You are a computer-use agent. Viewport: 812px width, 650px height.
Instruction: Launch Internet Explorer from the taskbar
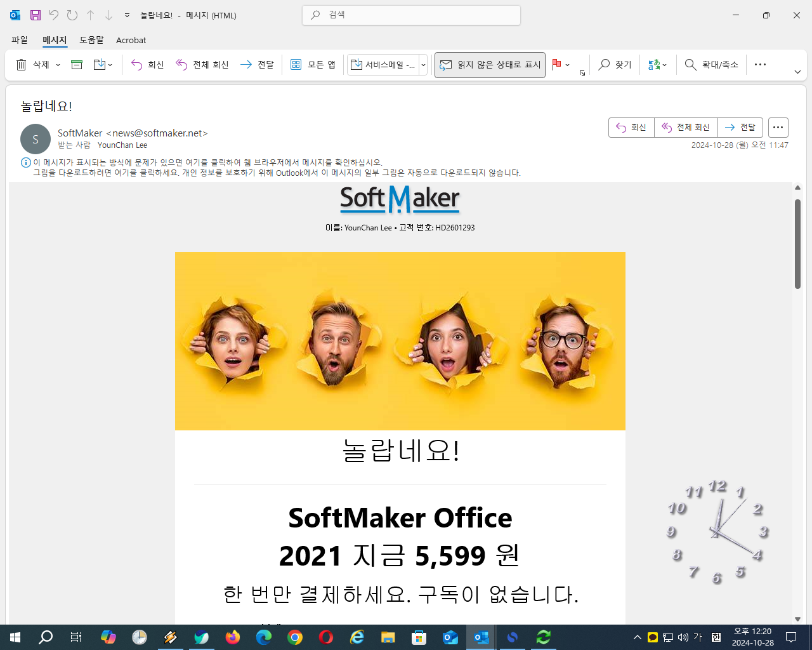(x=357, y=637)
